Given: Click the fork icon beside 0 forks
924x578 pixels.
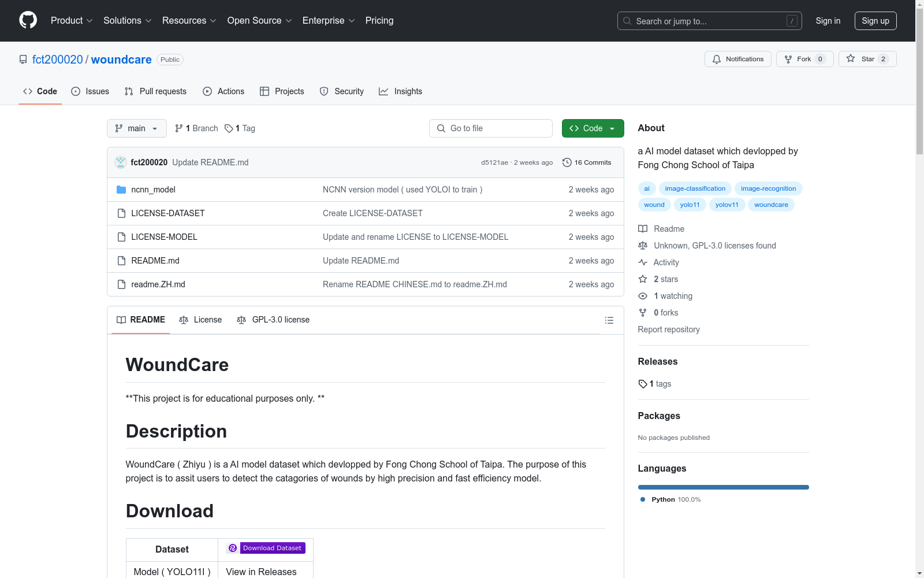Looking at the screenshot, I should click(x=643, y=313).
